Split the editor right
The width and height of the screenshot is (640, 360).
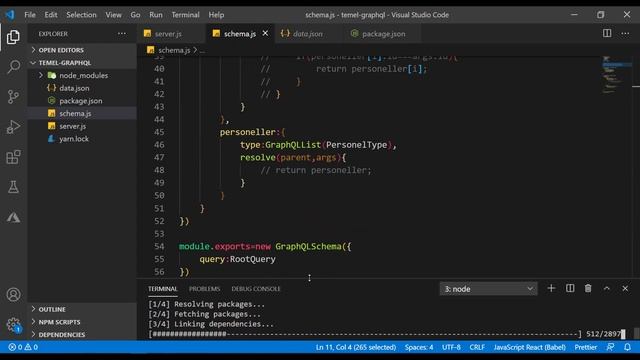click(607, 33)
